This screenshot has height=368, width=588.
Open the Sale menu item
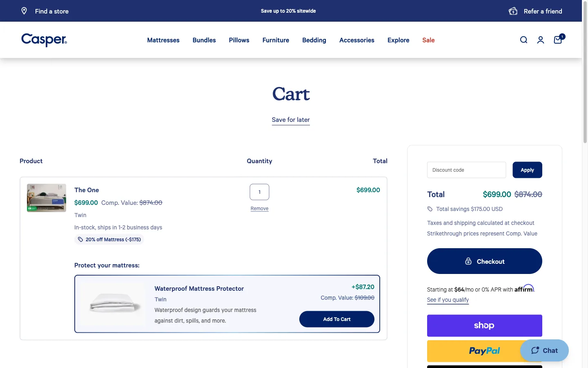pyautogui.click(x=428, y=40)
